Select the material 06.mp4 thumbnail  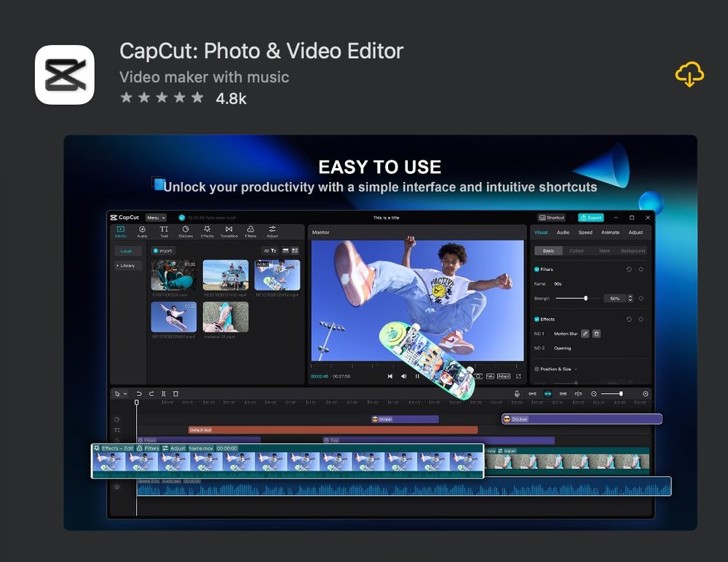point(226,317)
